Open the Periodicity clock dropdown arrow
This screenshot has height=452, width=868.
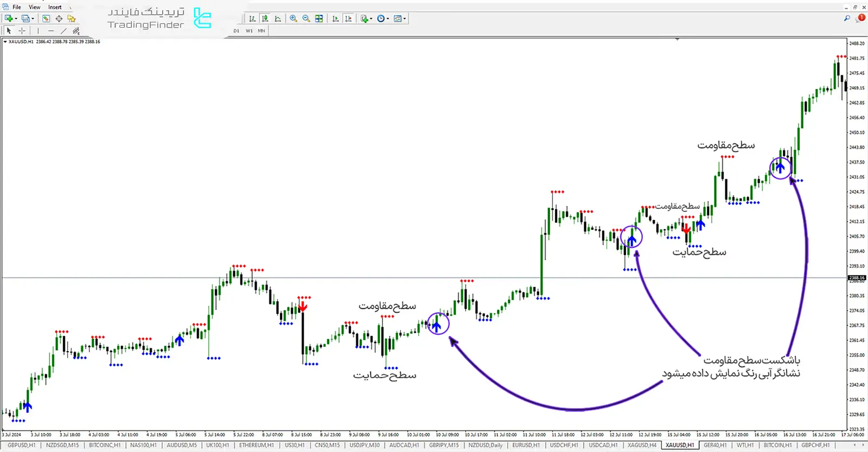(x=387, y=18)
